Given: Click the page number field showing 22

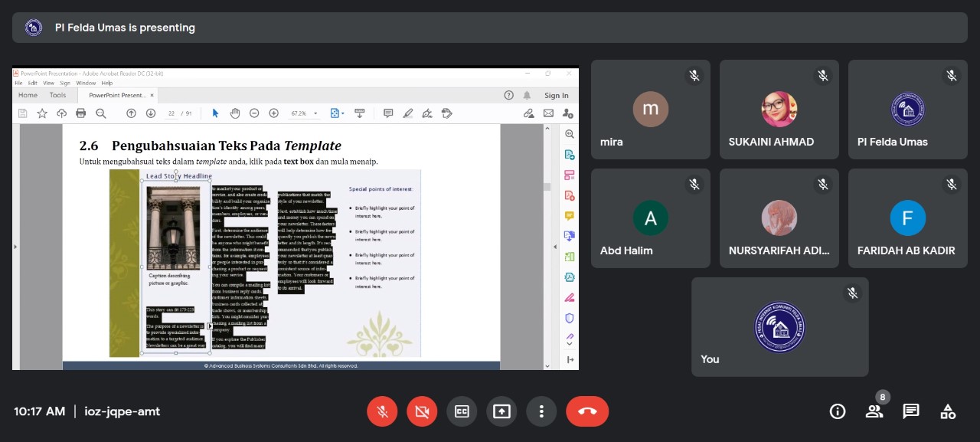Looking at the screenshot, I should pos(171,113).
